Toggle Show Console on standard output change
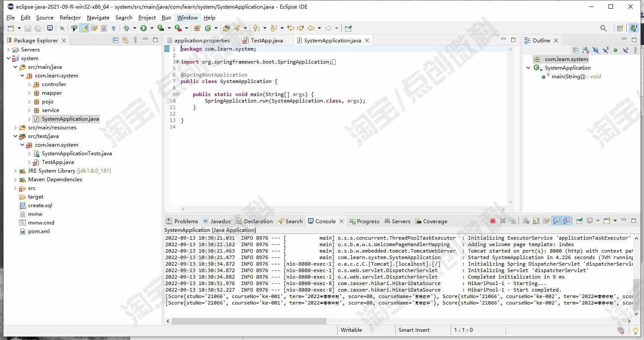Screen dimensions: 644x340 [x=556, y=221]
